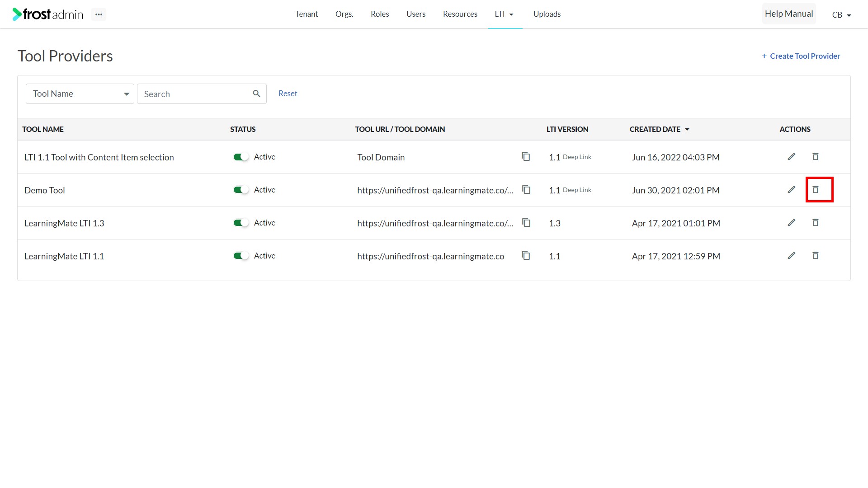Edit the Demo Tool provider

coord(791,189)
